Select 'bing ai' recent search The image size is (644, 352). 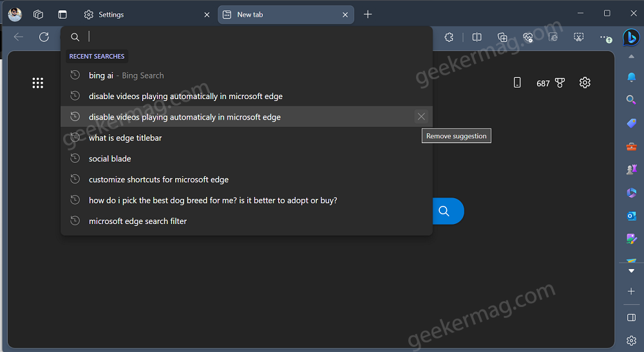(x=247, y=75)
